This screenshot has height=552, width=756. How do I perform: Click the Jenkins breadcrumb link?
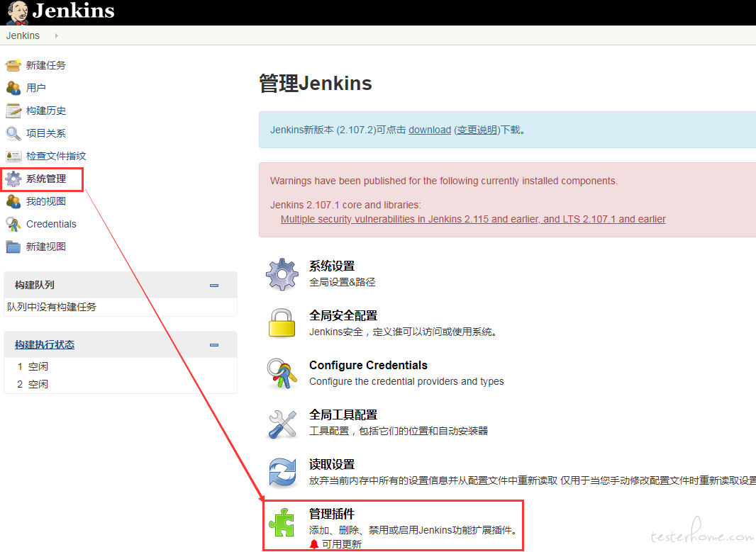click(x=23, y=35)
